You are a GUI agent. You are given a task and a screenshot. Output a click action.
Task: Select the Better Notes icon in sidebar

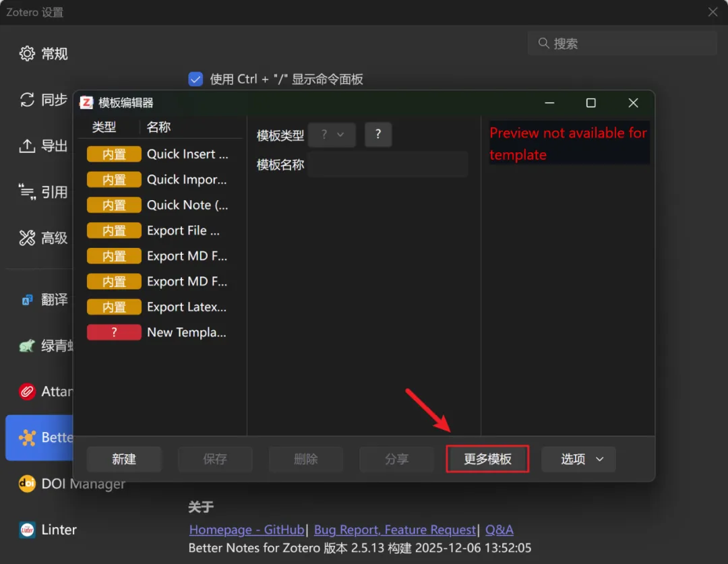point(27,437)
